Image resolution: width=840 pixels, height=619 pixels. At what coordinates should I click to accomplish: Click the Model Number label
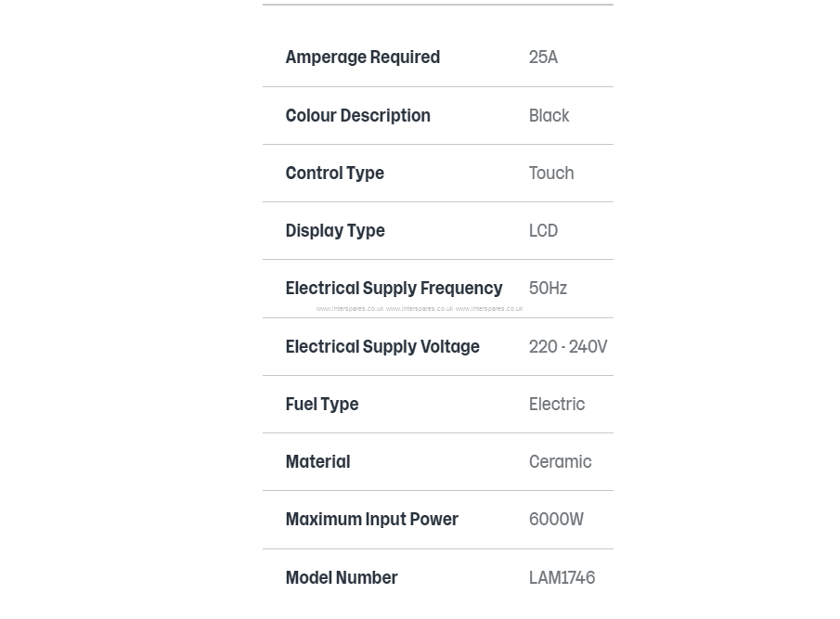point(342,578)
